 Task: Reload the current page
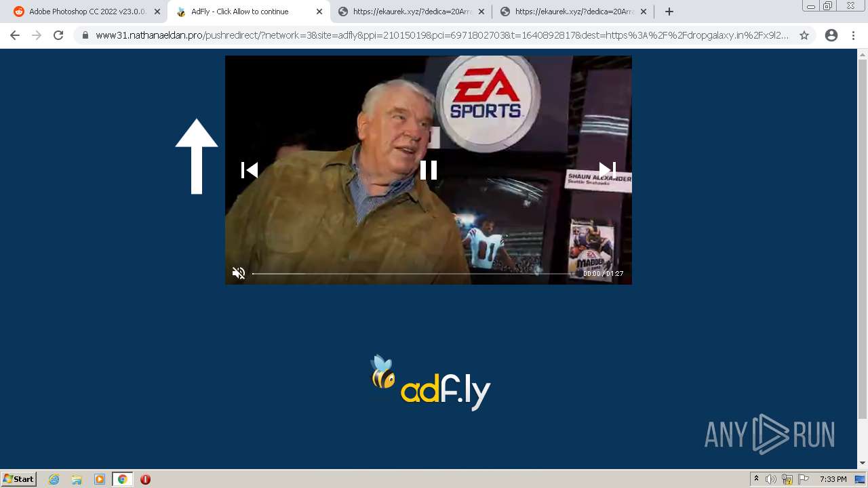(x=58, y=35)
